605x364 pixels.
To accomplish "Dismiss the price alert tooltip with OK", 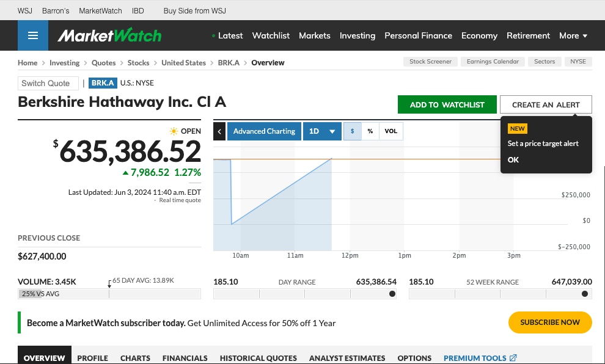I will 513,159.
